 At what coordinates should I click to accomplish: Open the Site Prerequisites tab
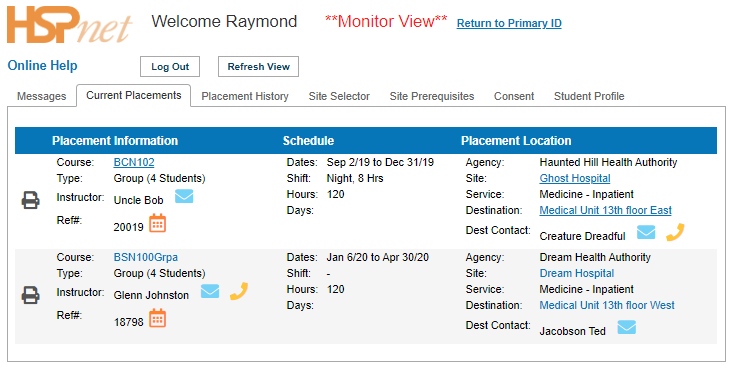click(x=432, y=96)
